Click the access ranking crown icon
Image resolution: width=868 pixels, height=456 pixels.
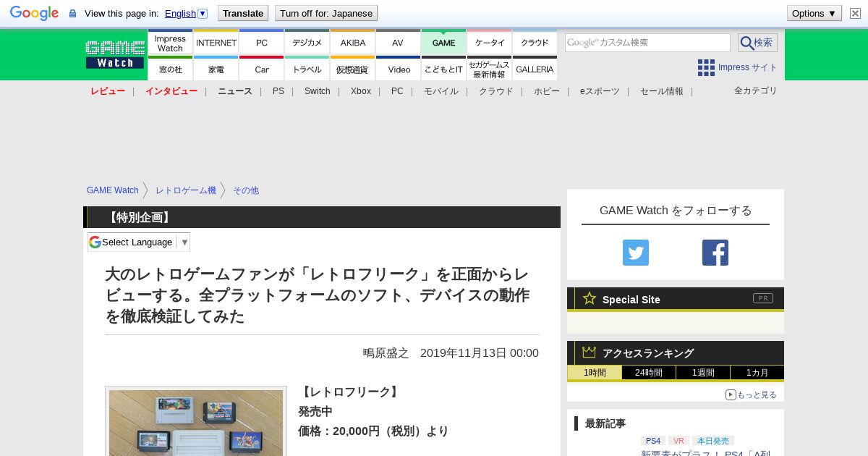(590, 352)
